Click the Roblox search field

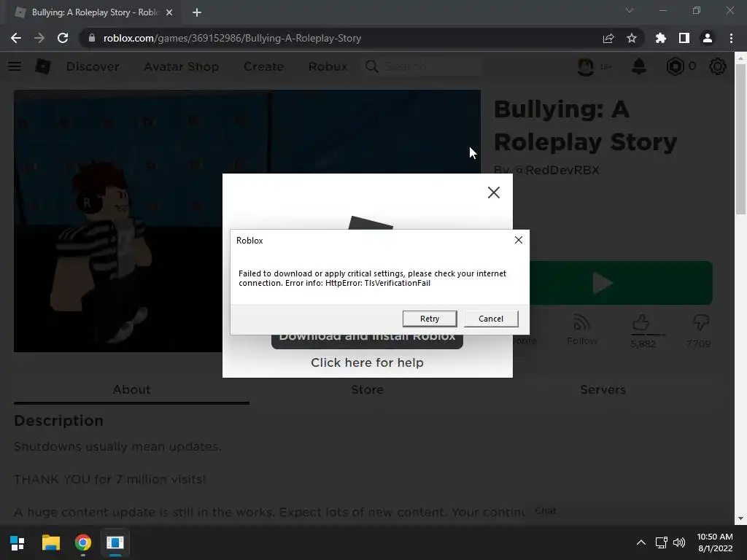tap(431, 66)
